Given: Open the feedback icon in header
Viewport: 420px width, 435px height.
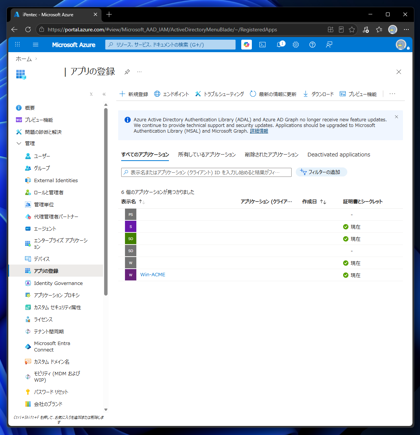Looking at the screenshot, I should pos(329,45).
